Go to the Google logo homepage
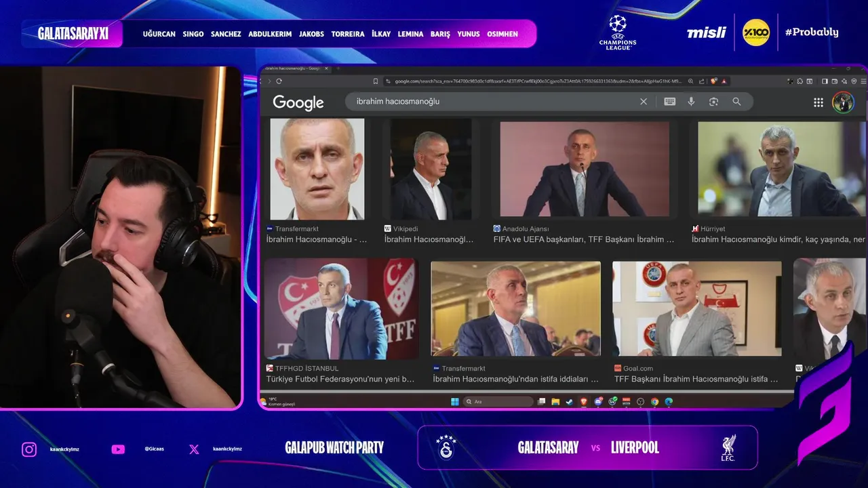This screenshot has height=488, width=868. [x=298, y=102]
